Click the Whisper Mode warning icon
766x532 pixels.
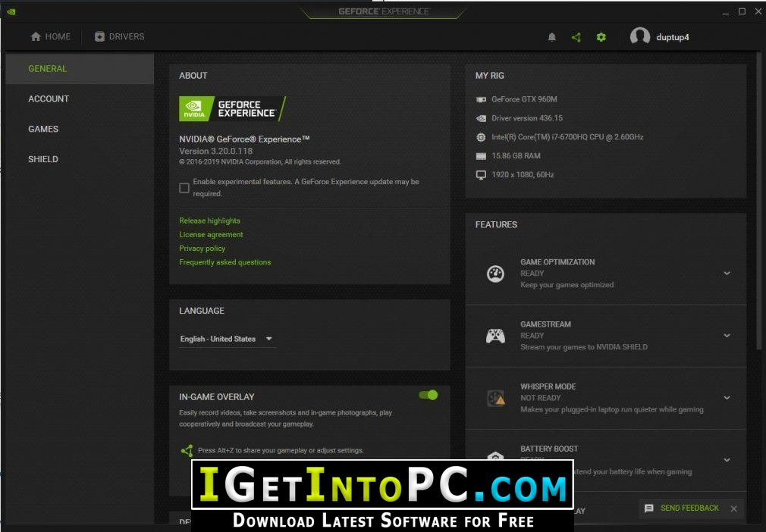pyautogui.click(x=495, y=398)
